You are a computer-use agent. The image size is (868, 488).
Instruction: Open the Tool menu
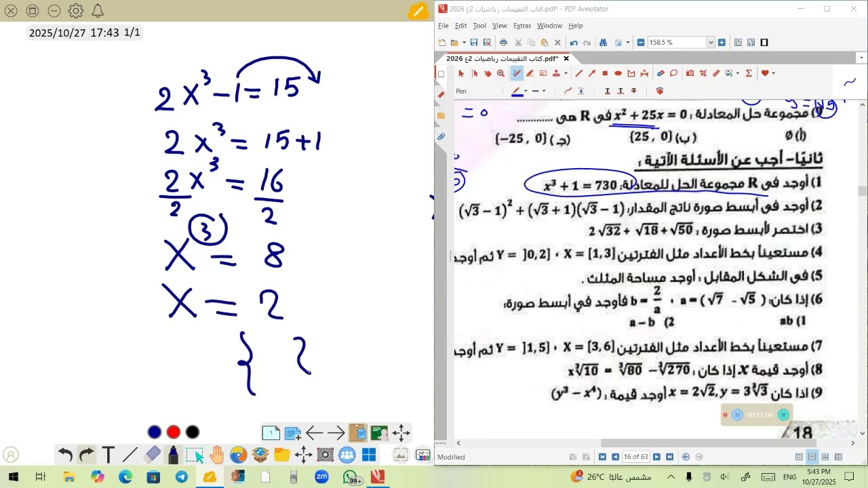(x=479, y=26)
